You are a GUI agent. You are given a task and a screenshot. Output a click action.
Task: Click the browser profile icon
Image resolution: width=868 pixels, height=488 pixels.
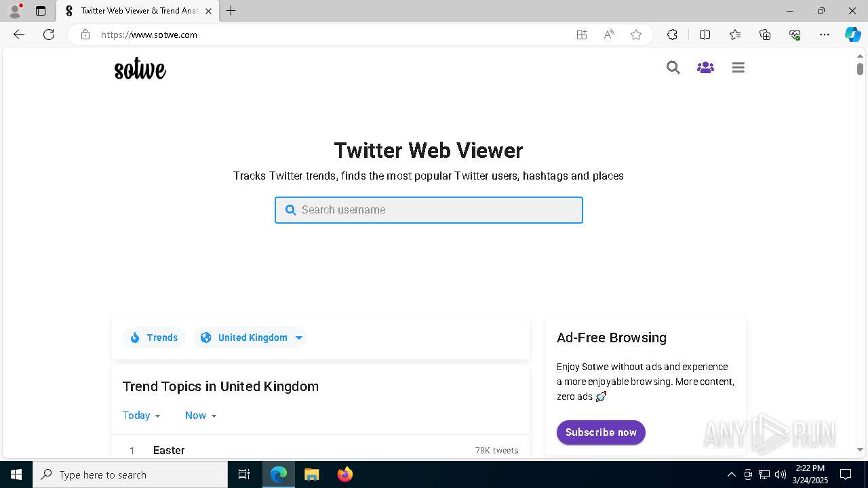tap(15, 11)
